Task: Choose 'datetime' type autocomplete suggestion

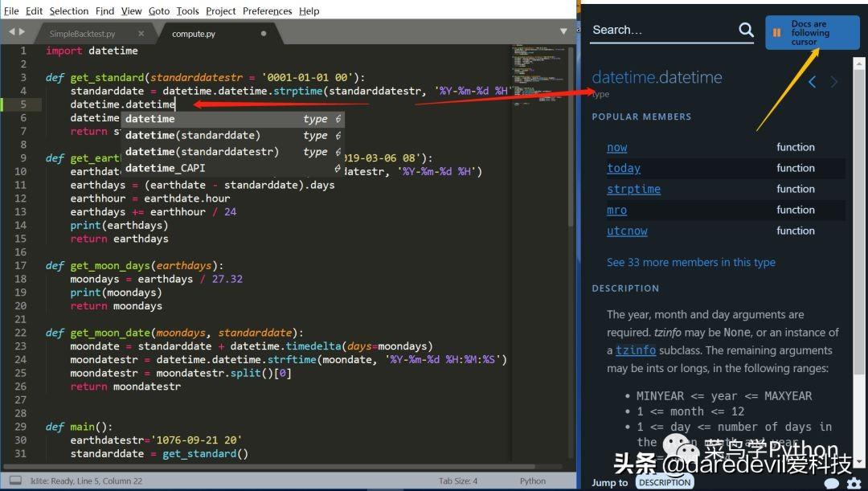Action: 232,119
